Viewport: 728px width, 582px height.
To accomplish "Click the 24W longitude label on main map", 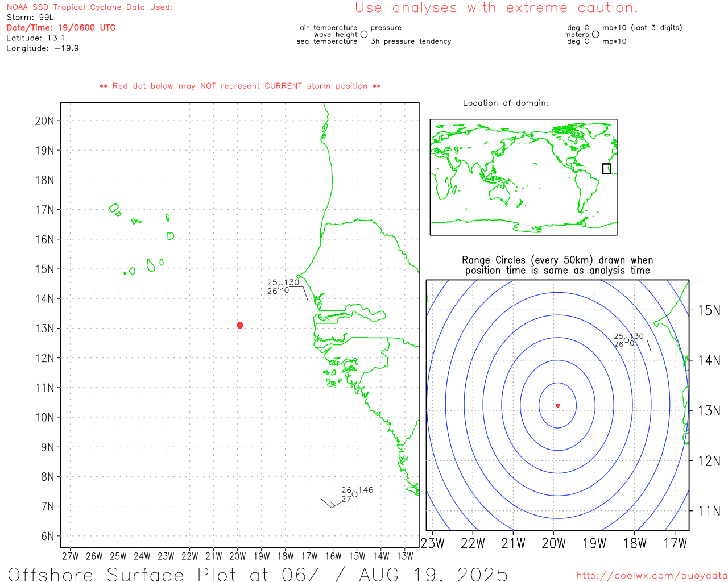I will [142, 556].
